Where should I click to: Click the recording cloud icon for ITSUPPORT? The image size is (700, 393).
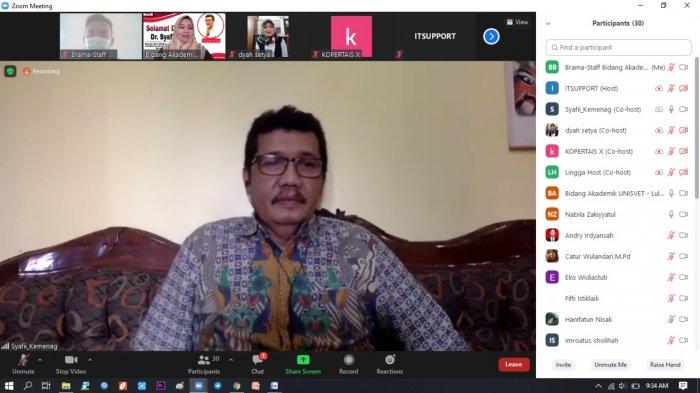pos(658,88)
